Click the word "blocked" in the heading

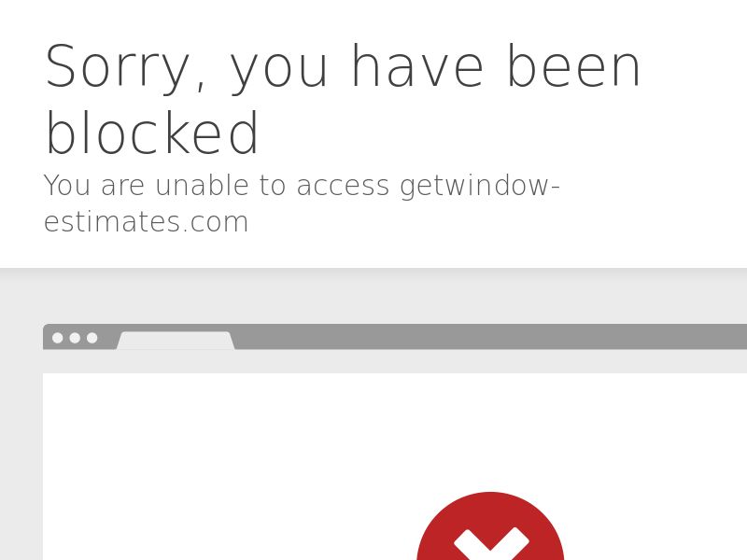click(x=152, y=133)
